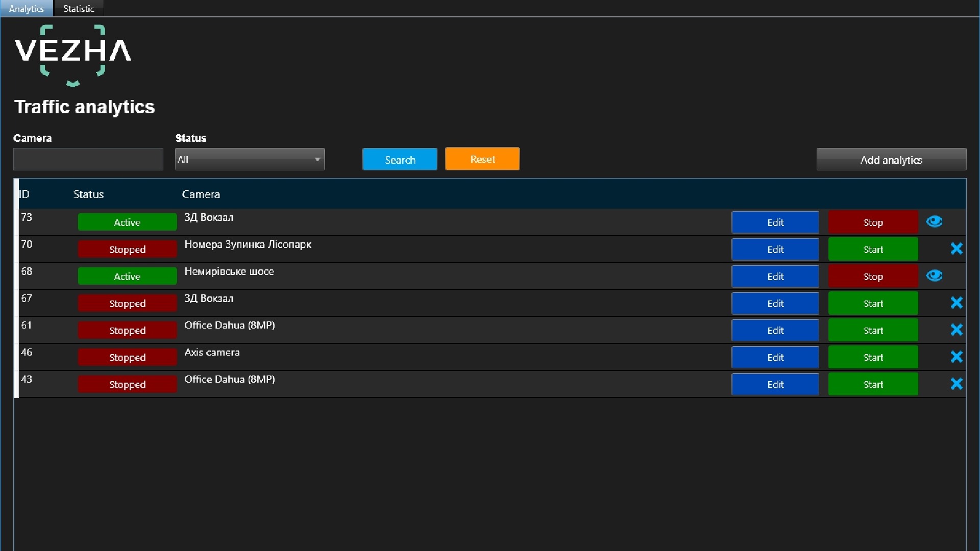
Task: Click Stopped status badge of ID 70
Action: 127,249
